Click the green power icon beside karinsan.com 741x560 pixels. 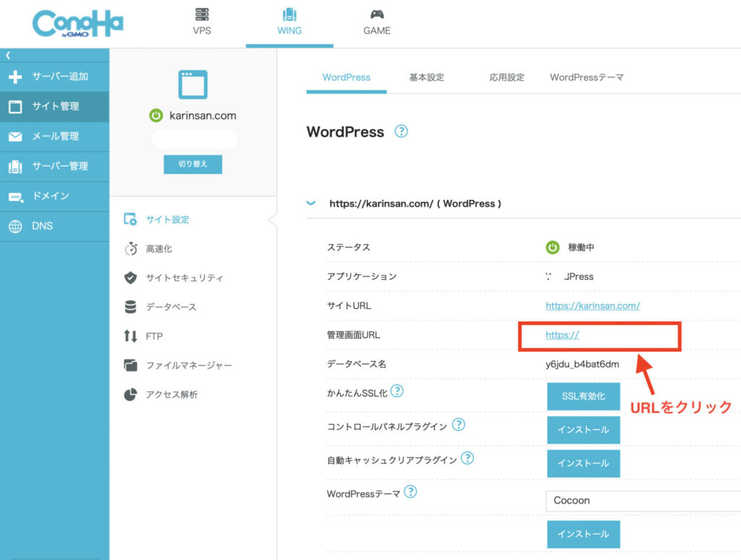(156, 115)
